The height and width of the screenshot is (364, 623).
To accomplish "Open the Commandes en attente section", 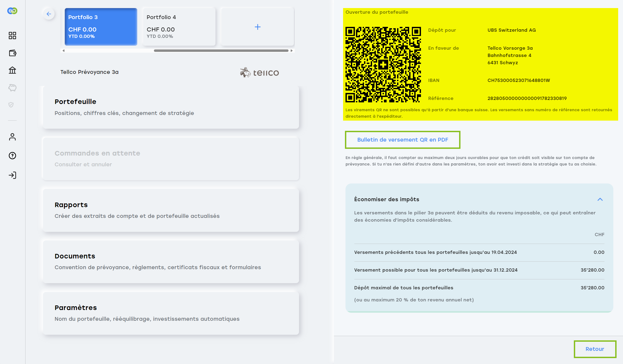I will [171, 159].
